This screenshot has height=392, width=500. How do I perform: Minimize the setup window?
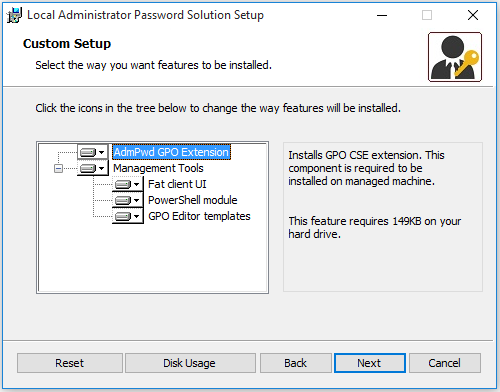382,15
